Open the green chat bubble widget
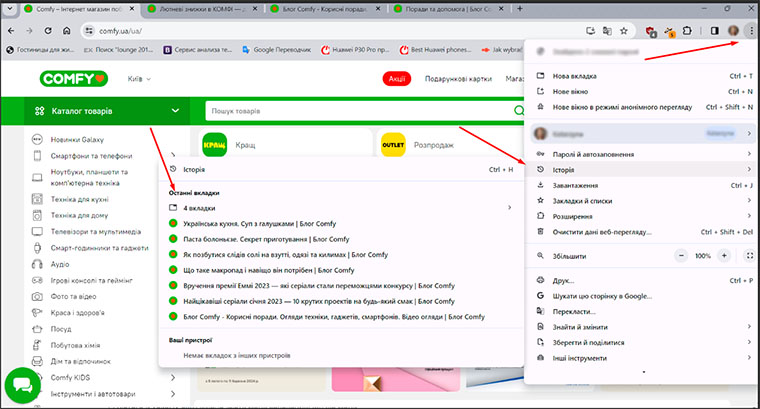 (x=22, y=385)
